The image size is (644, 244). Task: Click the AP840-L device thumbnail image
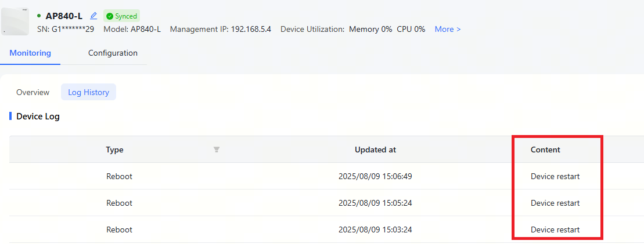pos(15,21)
